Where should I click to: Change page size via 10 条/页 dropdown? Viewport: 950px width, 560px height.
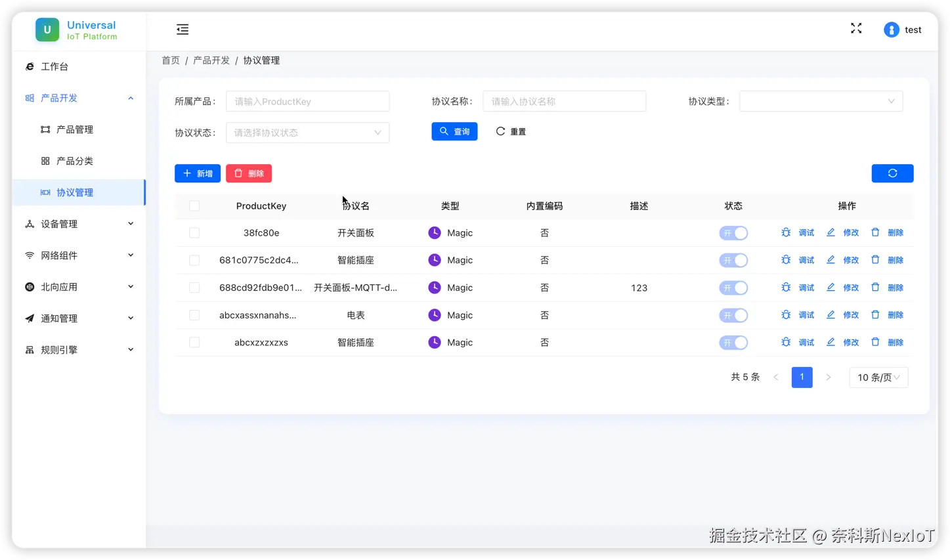point(878,377)
